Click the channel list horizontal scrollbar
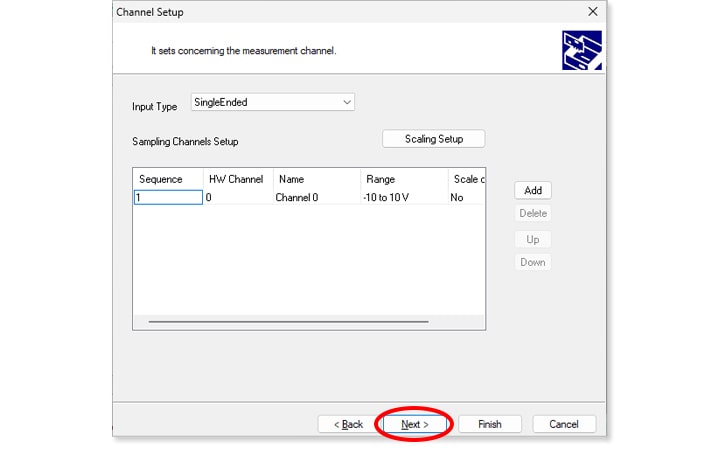The width and height of the screenshot is (720, 456). (x=288, y=322)
